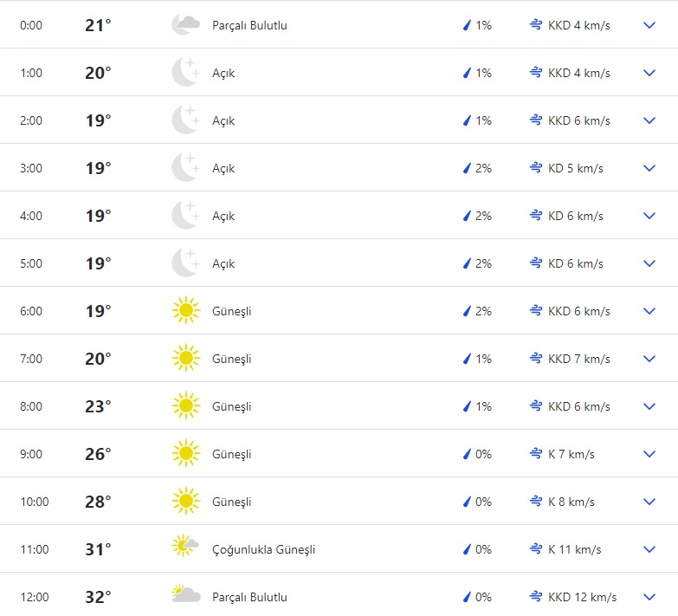Click the wind icon in the 12:00 row

point(536,597)
